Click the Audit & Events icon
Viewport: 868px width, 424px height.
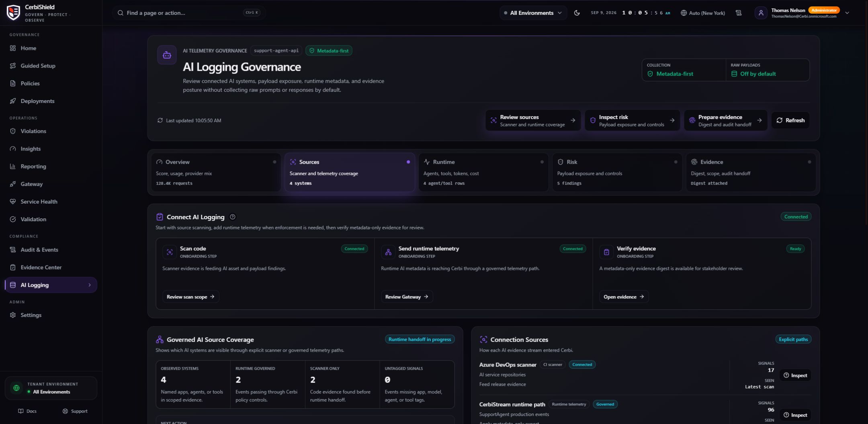[x=13, y=250]
